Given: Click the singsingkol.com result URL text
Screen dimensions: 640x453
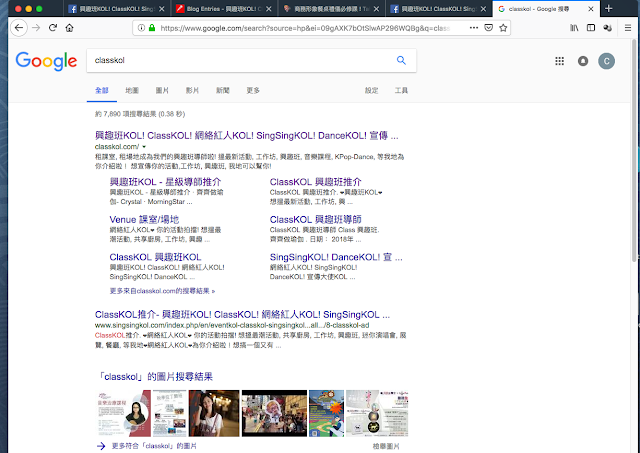Looking at the screenshot, I should tap(232, 325).
